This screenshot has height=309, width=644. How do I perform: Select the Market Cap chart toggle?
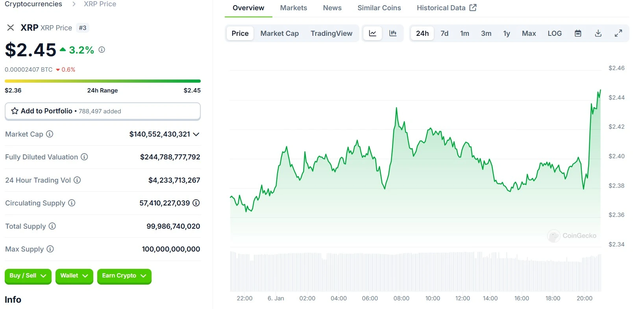click(x=279, y=33)
